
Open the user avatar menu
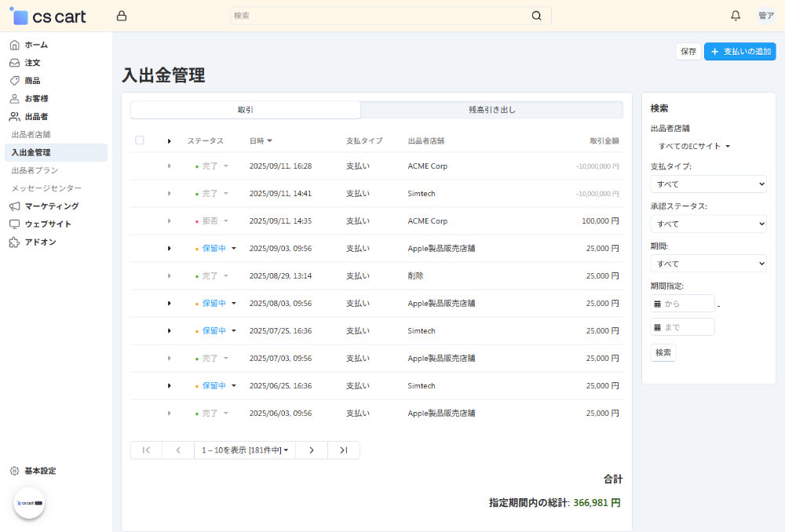765,16
